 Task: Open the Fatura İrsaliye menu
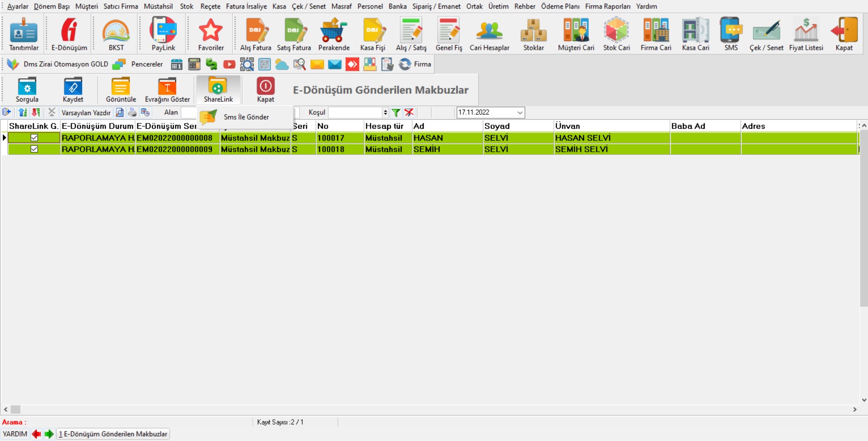[246, 6]
